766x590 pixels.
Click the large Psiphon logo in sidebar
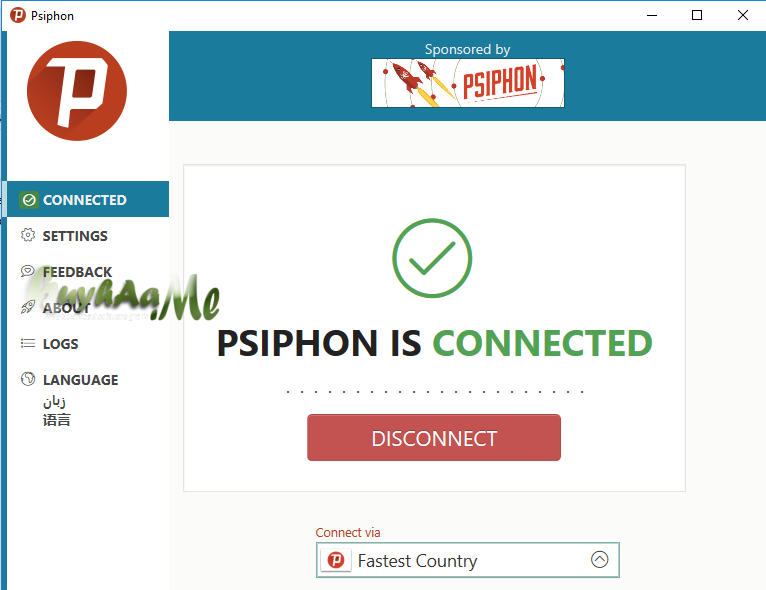pyautogui.click(x=77, y=91)
